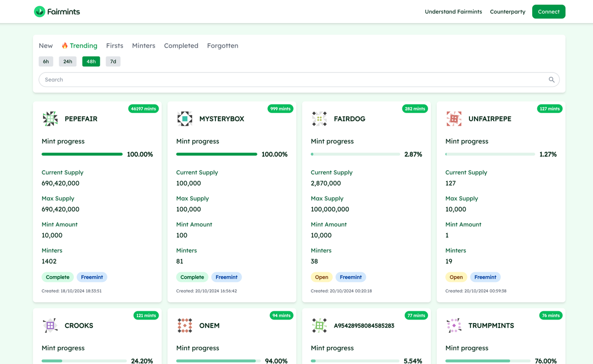The height and width of the screenshot is (364, 593).
Task: Click Created: 18/10/2024 18:33:51 timestamp
Action: click(72, 291)
